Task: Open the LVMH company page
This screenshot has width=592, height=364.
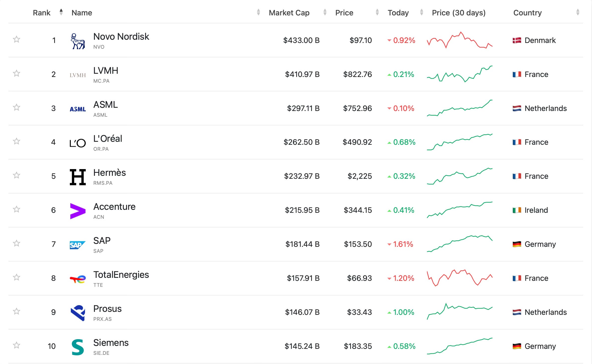Action: 106,71
